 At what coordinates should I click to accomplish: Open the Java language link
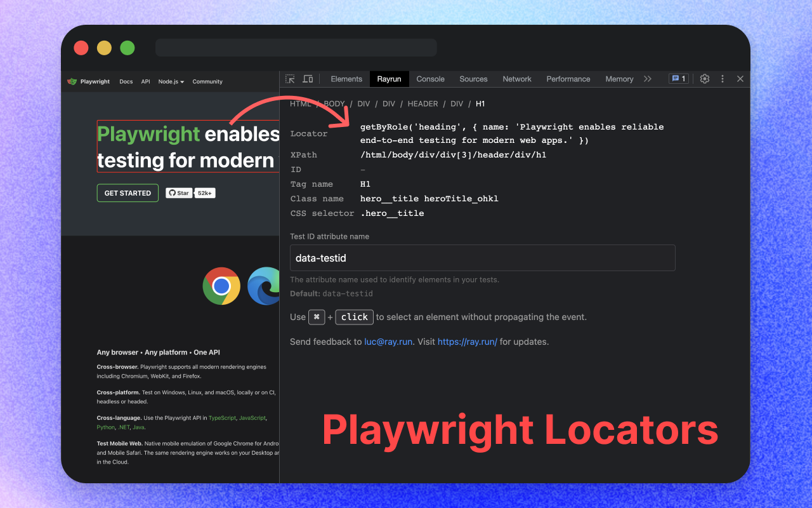pos(138,427)
